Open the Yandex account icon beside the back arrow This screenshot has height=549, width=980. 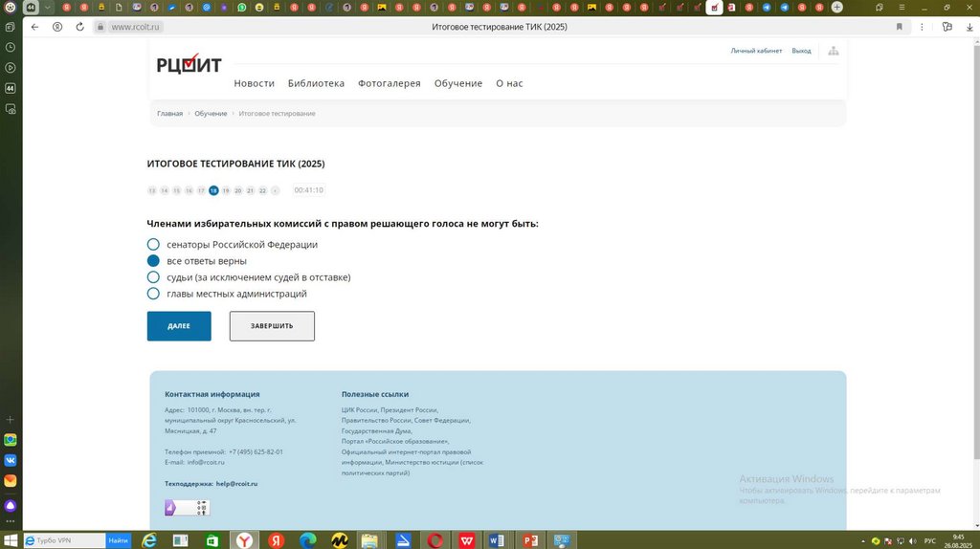(x=57, y=27)
